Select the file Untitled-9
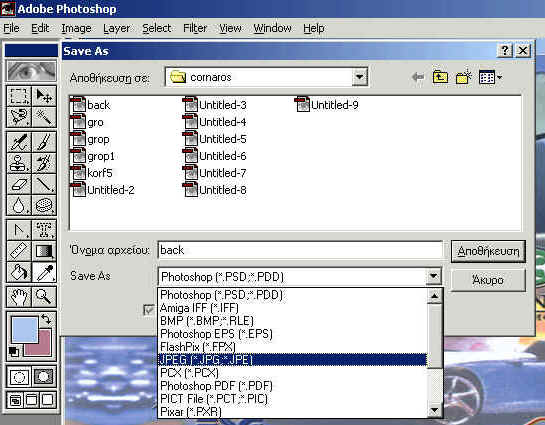 (327, 105)
